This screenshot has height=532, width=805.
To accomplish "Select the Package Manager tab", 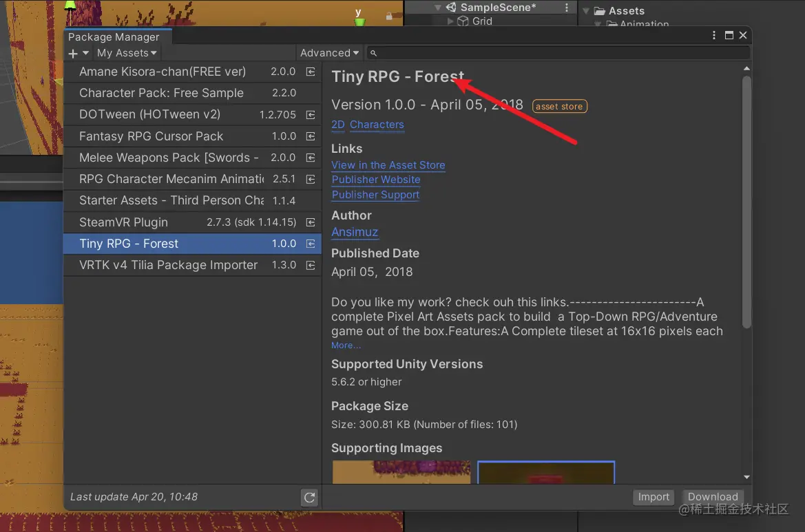I will pyautogui.click(x=117, y=37).
